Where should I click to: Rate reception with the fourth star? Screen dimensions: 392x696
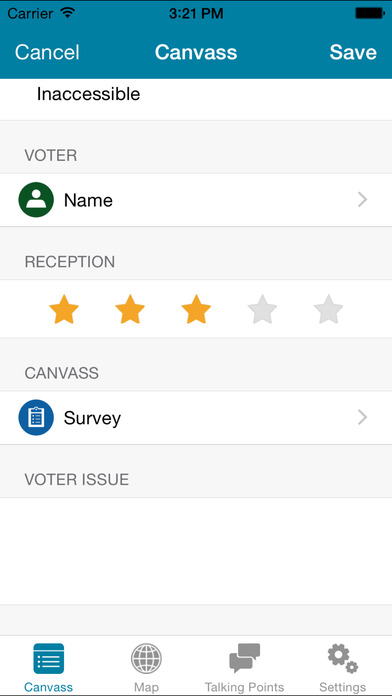(x=262, y=309)
